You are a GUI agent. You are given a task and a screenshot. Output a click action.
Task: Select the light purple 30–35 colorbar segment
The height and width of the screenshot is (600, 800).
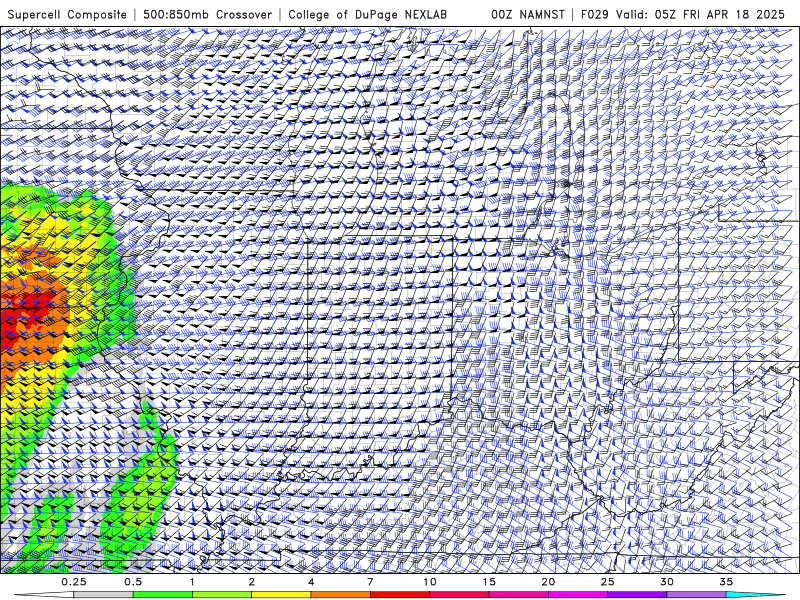point(696,595)
